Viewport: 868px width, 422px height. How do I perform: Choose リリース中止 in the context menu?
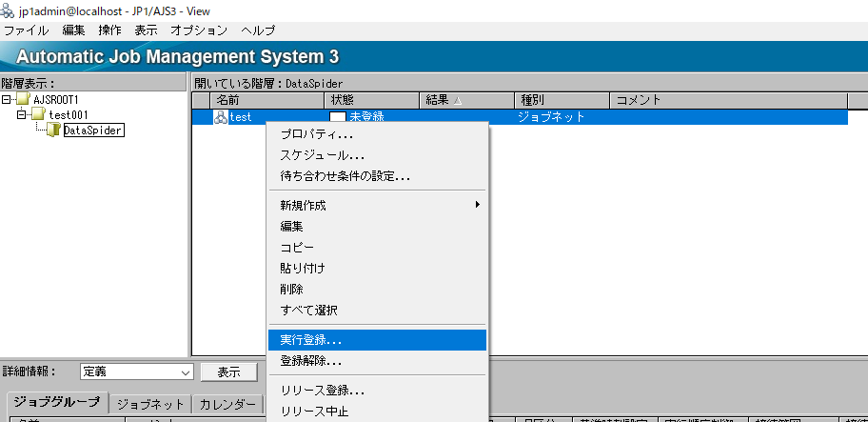click(378, 412)
